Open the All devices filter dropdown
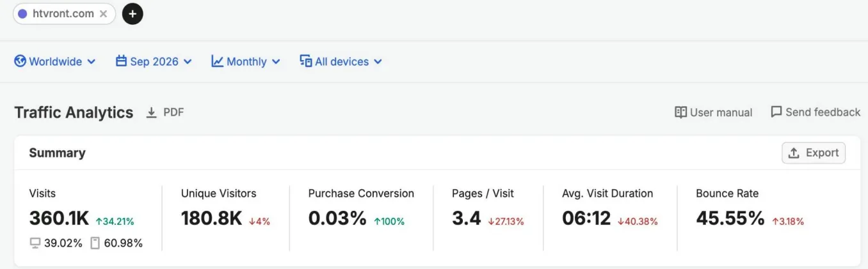Viewport: 868px width, 269px height. [341, 61]
